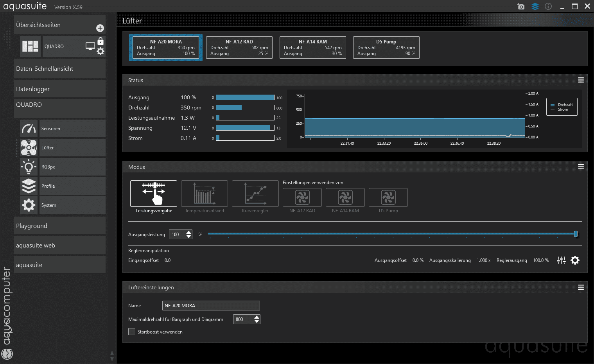Screen dimensions: 594x364
Task: Use settings from NF-A12 RAD fan icon
Action: click(302, 197)
